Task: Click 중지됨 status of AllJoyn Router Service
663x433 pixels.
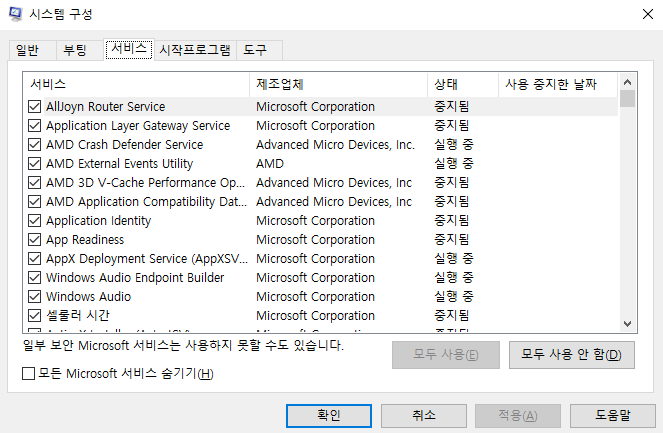Action: coord(452,107)
